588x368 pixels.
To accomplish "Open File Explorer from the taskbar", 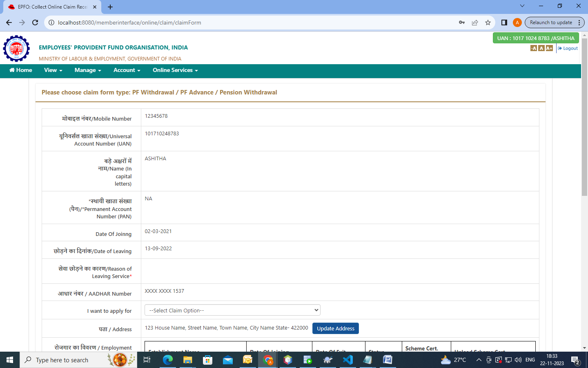I will click(x=187, y=360).
